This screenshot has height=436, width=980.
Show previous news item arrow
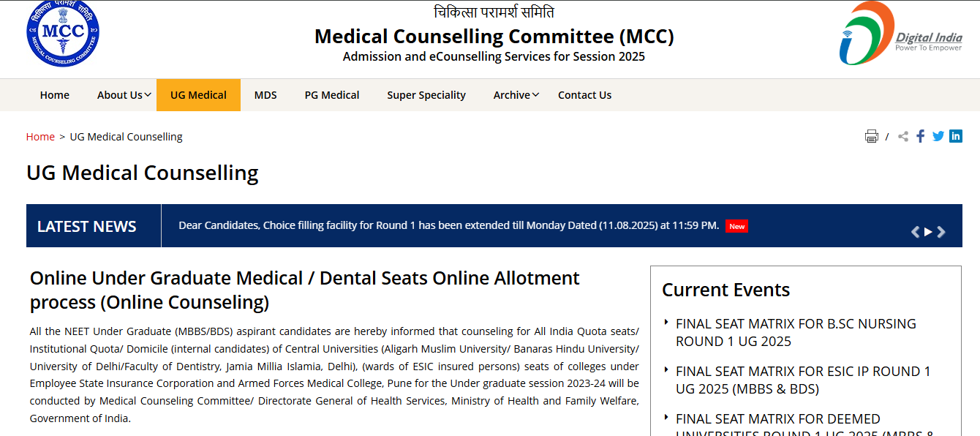click(x=915, y=232)
